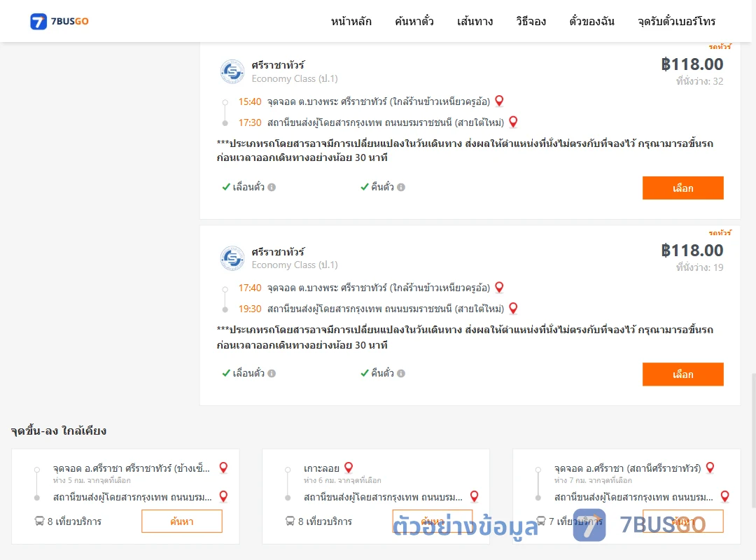The image size is (756, 560).
Task: Click the page vertical scrollbar thumb
Action: [753, 440]
